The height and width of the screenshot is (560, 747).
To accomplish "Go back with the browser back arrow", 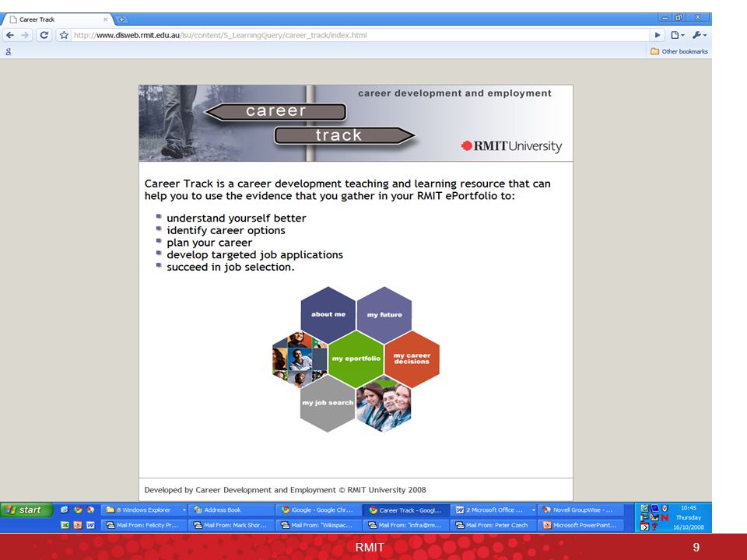I will 10,35.
